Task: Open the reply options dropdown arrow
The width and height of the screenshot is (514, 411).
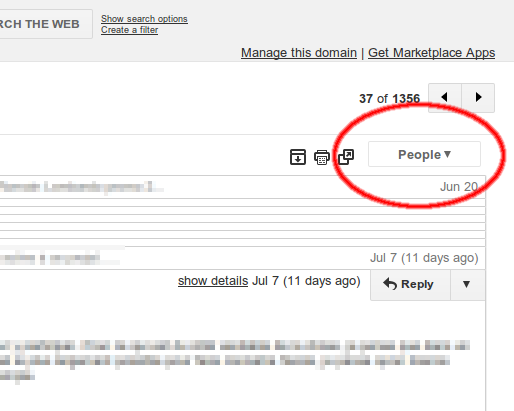Action: [x=467, y=285]
